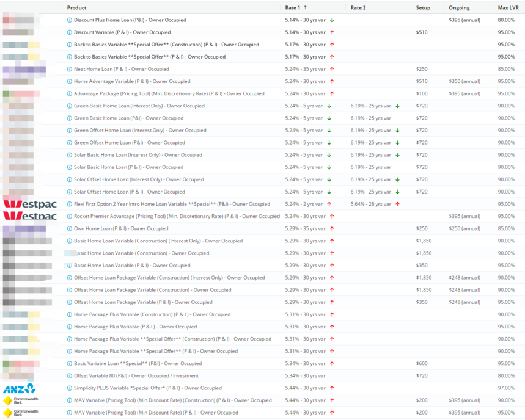
Task: Open MAV Variable (Pricing Tool) (P & I) product name
Action: click(156, 413)
